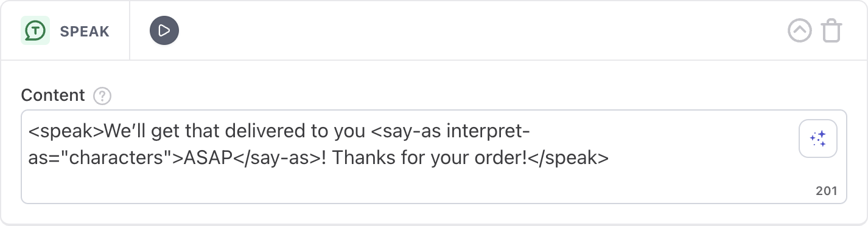Click the closing </speak> tag text
The height and width of the screenshot is (226, 868).
(568, 158)
